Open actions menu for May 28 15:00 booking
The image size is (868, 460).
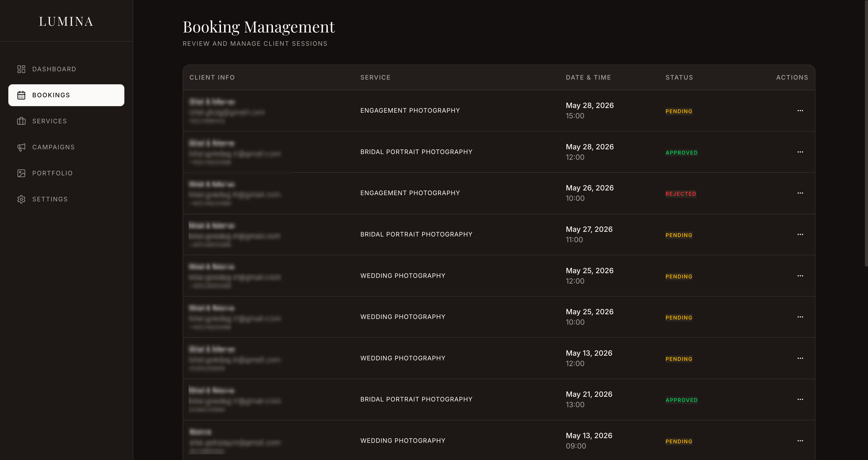click(800, 111)
